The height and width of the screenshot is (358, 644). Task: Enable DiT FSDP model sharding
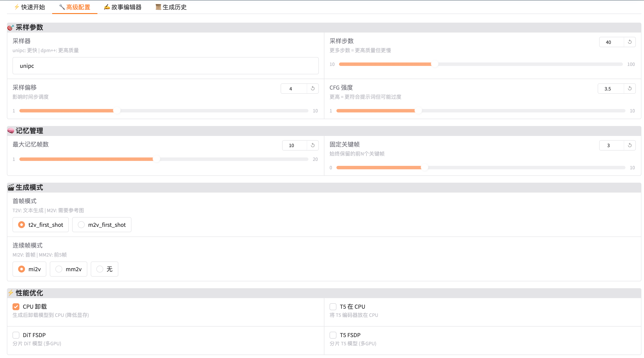(16, 335)
